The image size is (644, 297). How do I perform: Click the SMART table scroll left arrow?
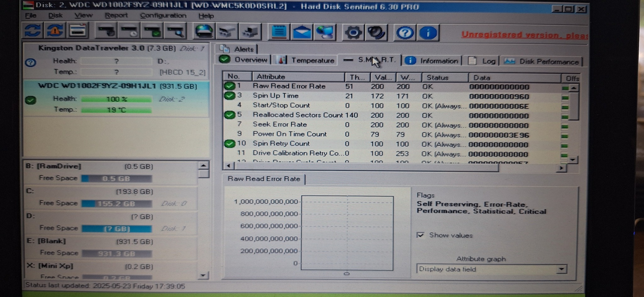[x=228, y=166]
